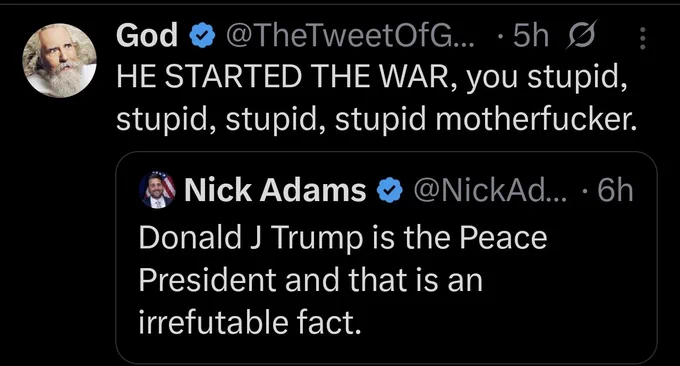Open God's profile avatar picture
680x366 pixels.
pos(59,60)
